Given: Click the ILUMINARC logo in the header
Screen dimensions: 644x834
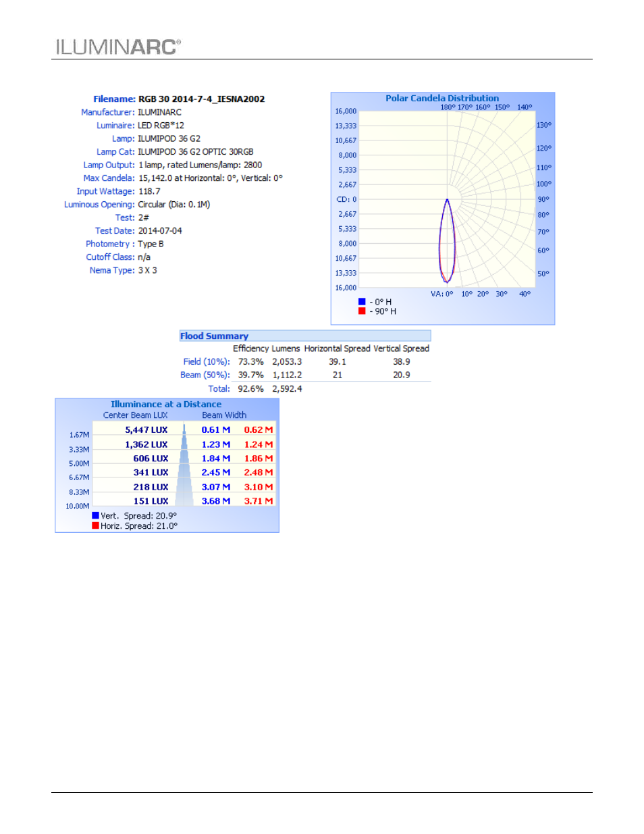Looking at the screenshot, I should pos(118,47).
